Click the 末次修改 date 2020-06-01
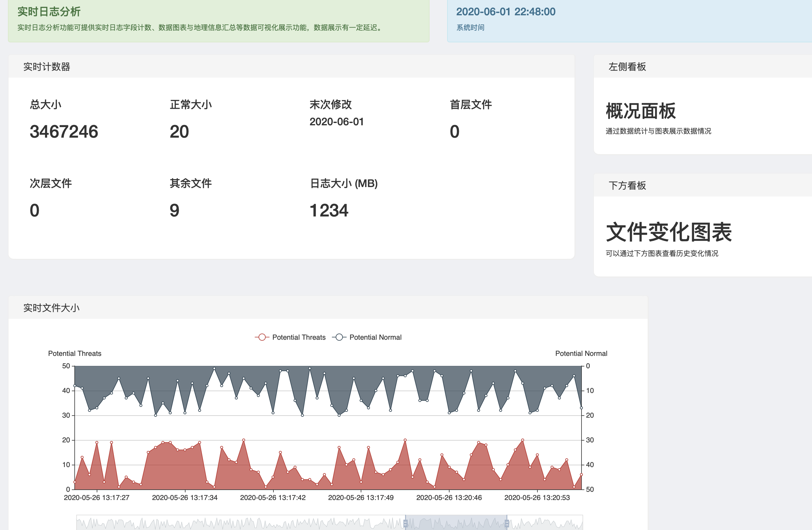 pos(336,122)
